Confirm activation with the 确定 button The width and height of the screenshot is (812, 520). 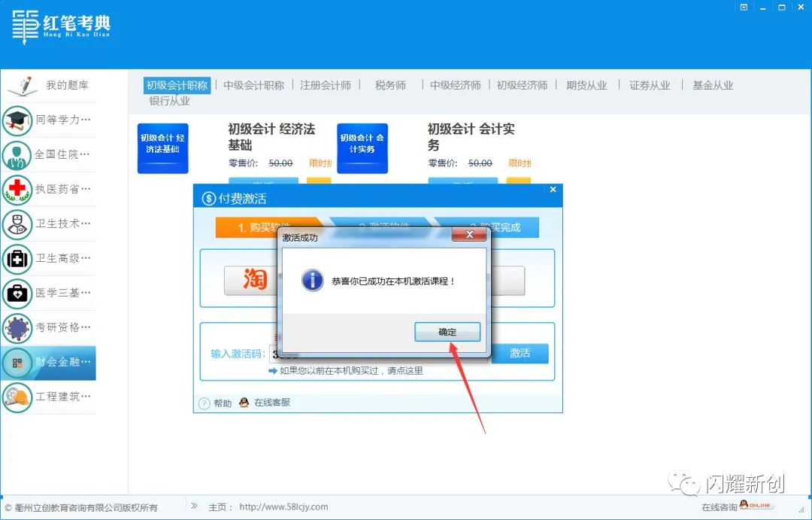pos(447,332)
